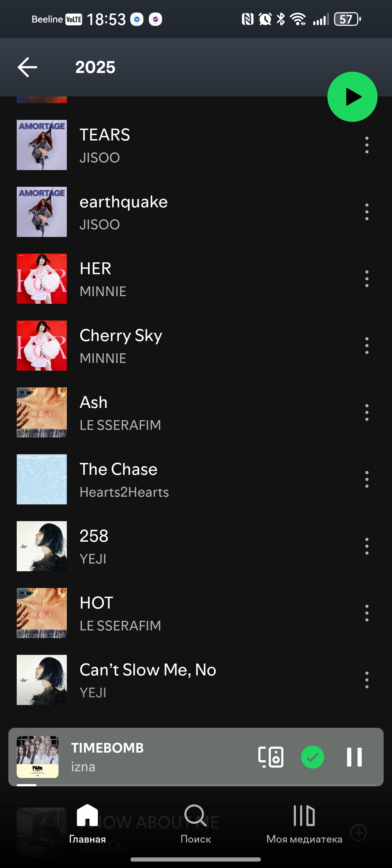Open the three-dot menu for TEARS
The height and width of the screenshot is (868, 392).
point(367,145)
